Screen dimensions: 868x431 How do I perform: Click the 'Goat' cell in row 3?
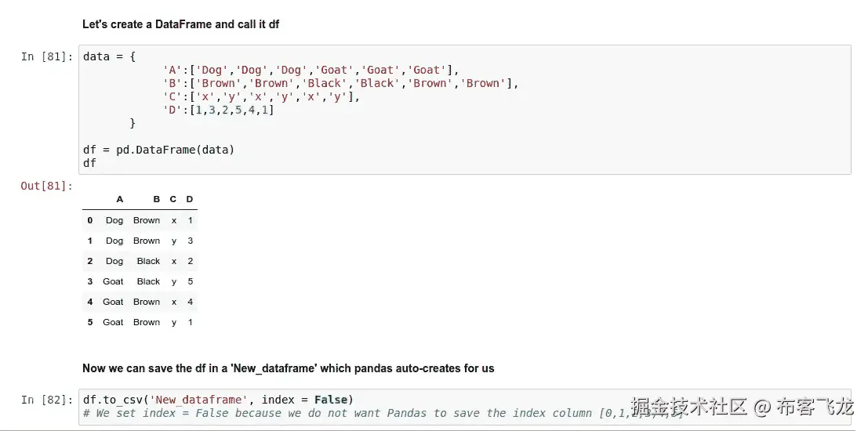pos(114,281)
